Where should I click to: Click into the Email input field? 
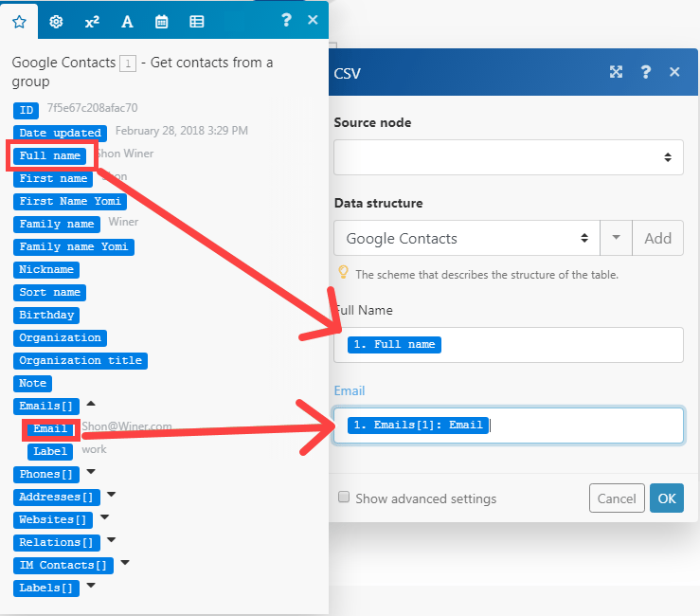pyautogui.click(x=509, y=426)
